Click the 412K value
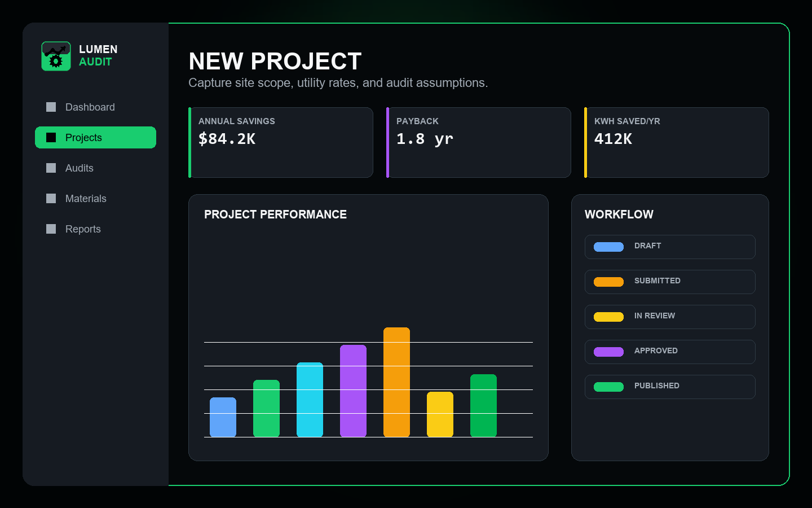Viewport: 812px width, 508px height. [x=613, y=139]
